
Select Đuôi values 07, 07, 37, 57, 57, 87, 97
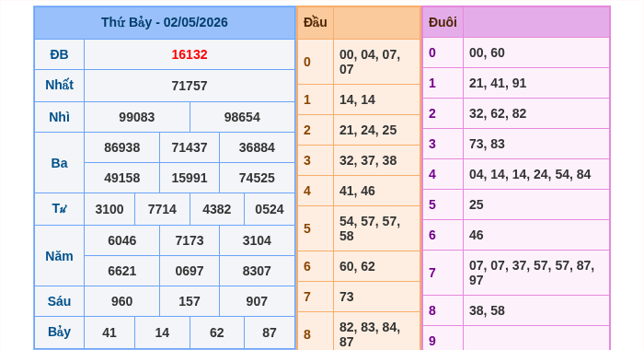click(532, 273)
